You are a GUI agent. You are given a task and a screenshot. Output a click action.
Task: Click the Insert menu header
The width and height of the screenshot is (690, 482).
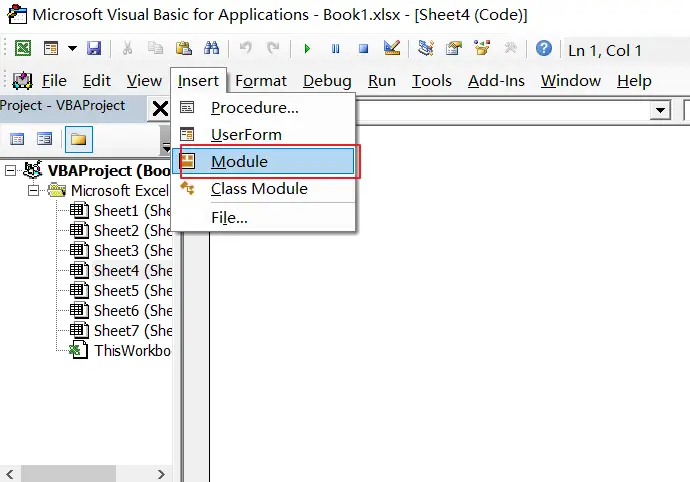(x=198, y=81)
